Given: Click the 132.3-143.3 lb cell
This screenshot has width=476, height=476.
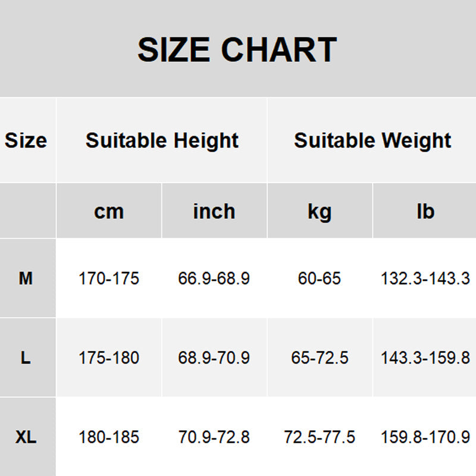Looking at the screenshot, I should click(x=425, y=278).
